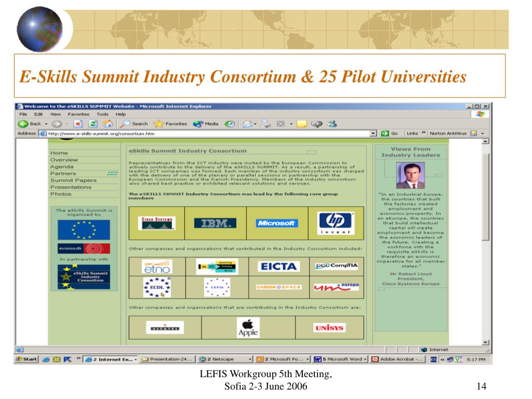Click the HP invent logo
The width and height of the screenshot is (532, 399).
point(336,223)
